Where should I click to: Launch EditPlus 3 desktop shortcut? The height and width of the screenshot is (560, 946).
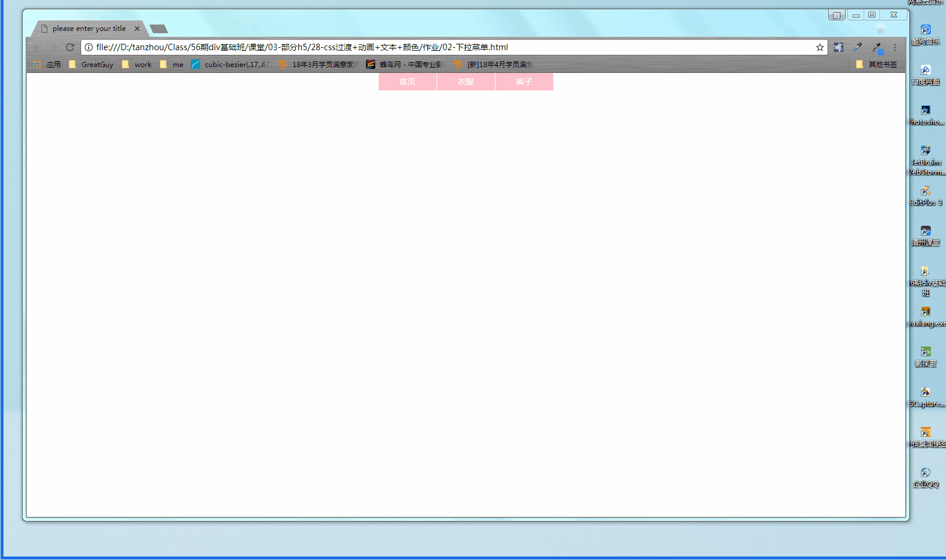(x=926, y=195)
